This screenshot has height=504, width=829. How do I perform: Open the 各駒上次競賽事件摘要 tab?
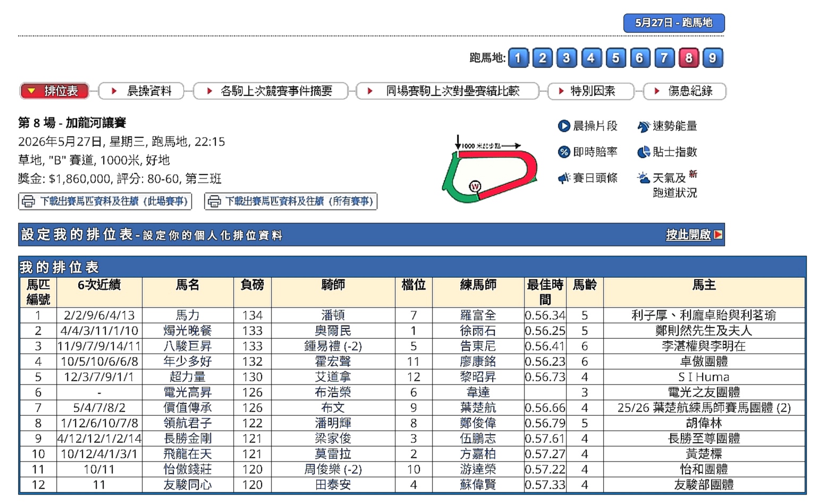pyautogui.click(x=270, y=91)
